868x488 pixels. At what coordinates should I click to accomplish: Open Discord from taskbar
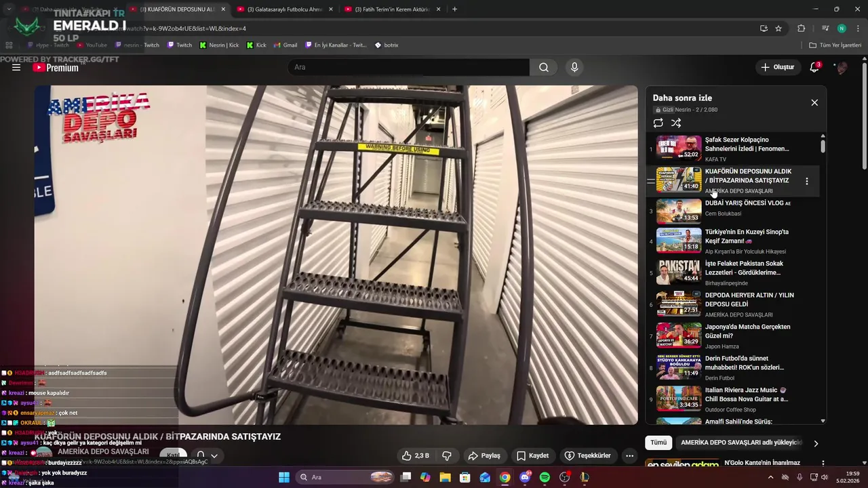pos(525,477)
